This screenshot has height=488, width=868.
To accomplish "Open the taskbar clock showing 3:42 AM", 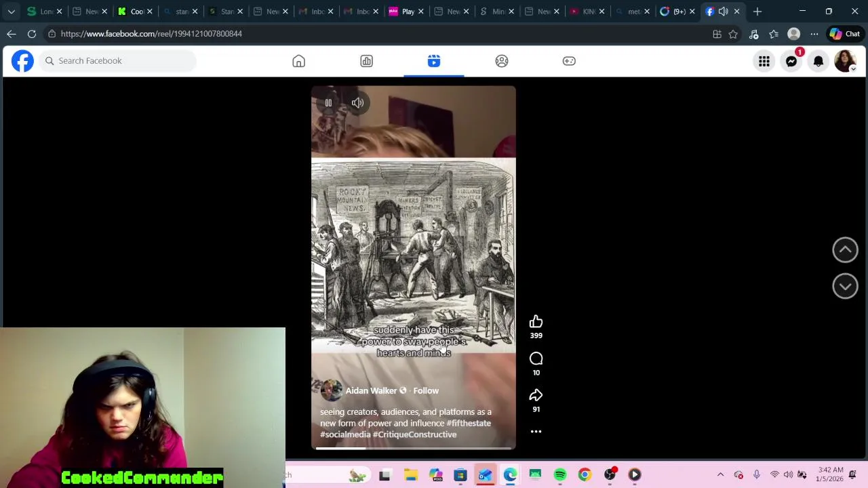I will (x=831, y=474).
